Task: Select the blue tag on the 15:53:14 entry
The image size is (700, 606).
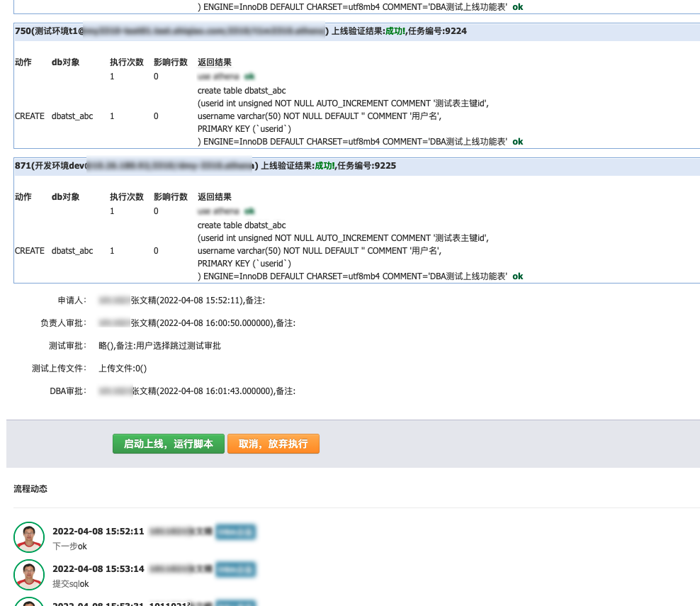Action: (x=235, y=568)
